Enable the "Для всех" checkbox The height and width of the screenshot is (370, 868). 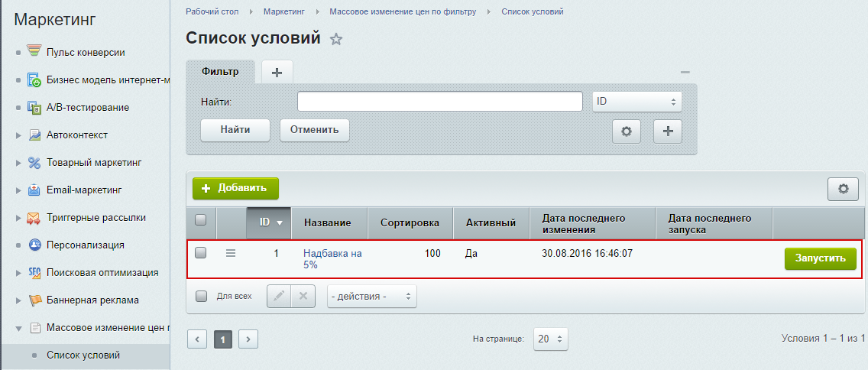click(x=201, y=296)
